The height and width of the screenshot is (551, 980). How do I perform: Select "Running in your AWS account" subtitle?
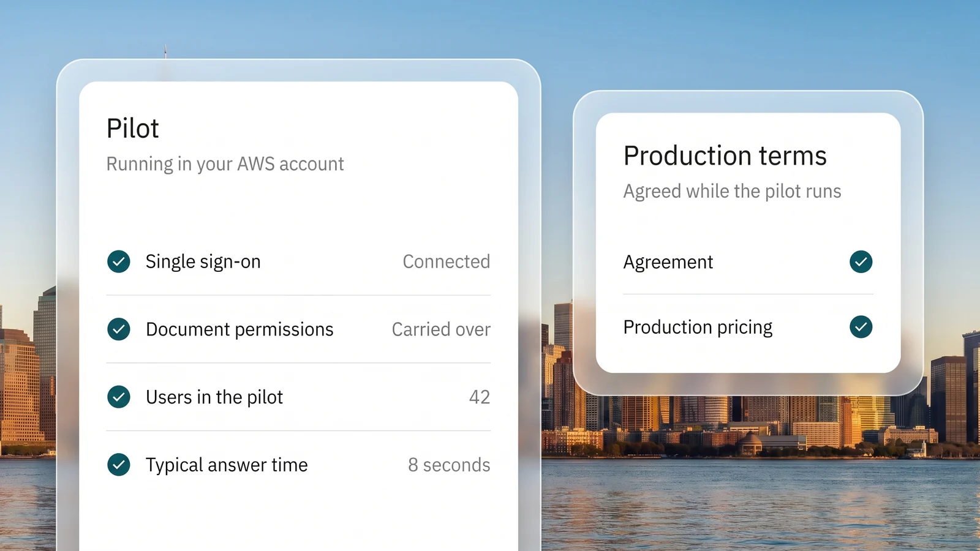click(225, 164)
